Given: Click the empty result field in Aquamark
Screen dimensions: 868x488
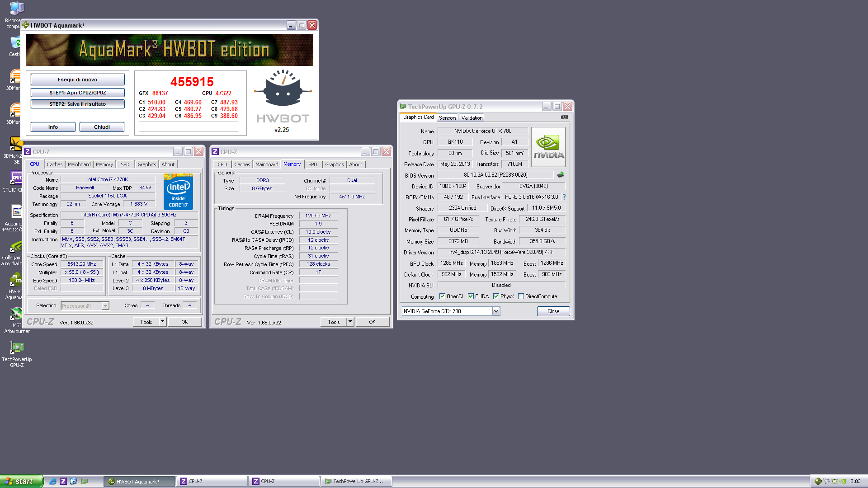Looking at the screenshot, I should (x=188, y=127).
